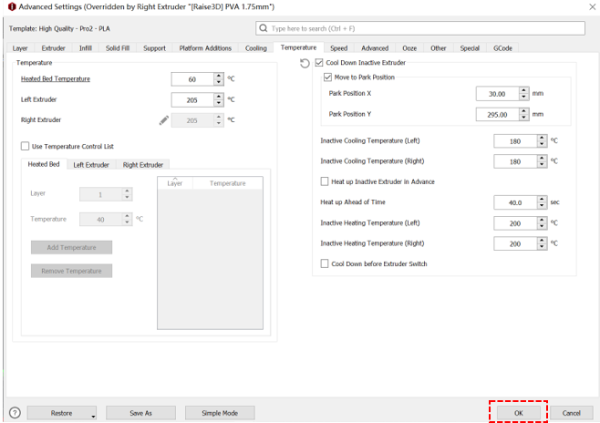Enable Use Temperature Control List
The image size is (600, 423).
coord(25,146)
